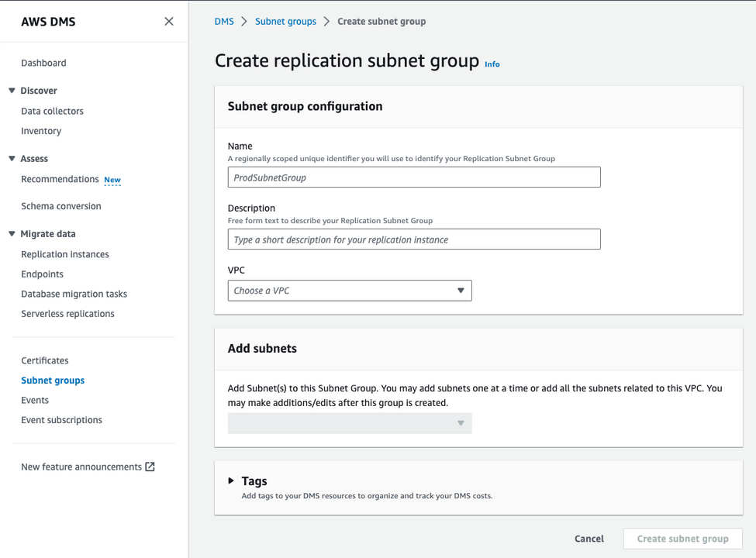Navigate to Subnet groups breadcrumb link

[x=286, y=22]
